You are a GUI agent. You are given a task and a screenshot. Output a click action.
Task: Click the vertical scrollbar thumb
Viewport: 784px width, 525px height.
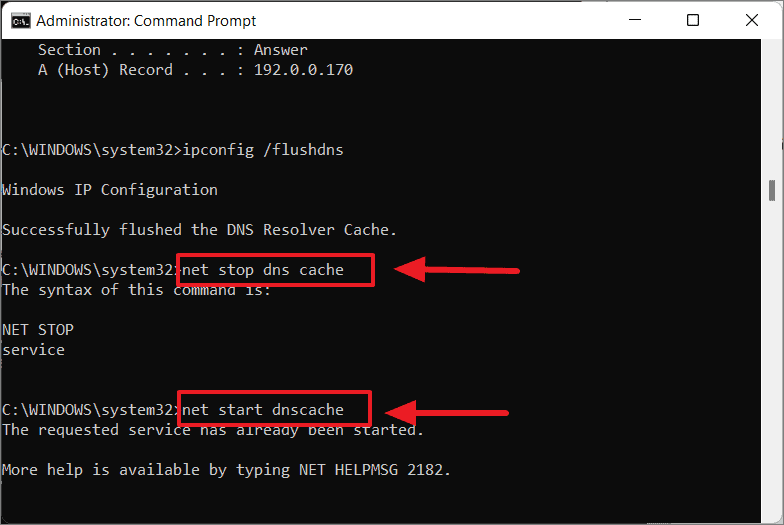[771, 190]
